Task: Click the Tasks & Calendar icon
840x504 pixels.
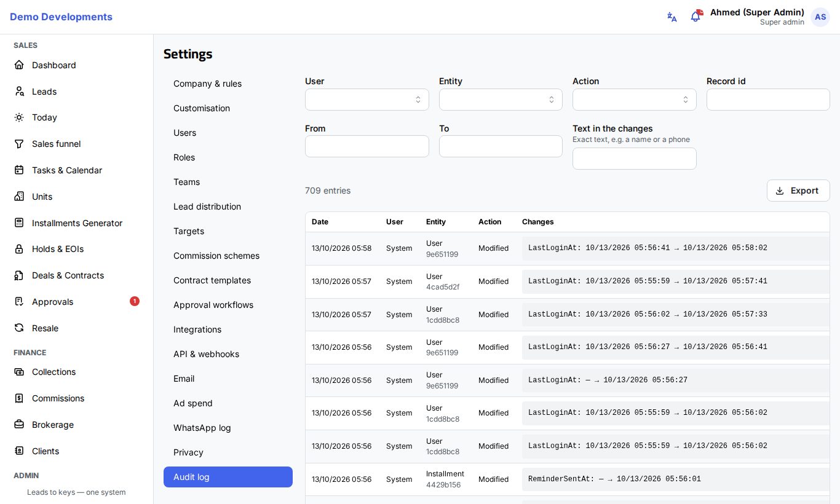Action: click(19, 170)
